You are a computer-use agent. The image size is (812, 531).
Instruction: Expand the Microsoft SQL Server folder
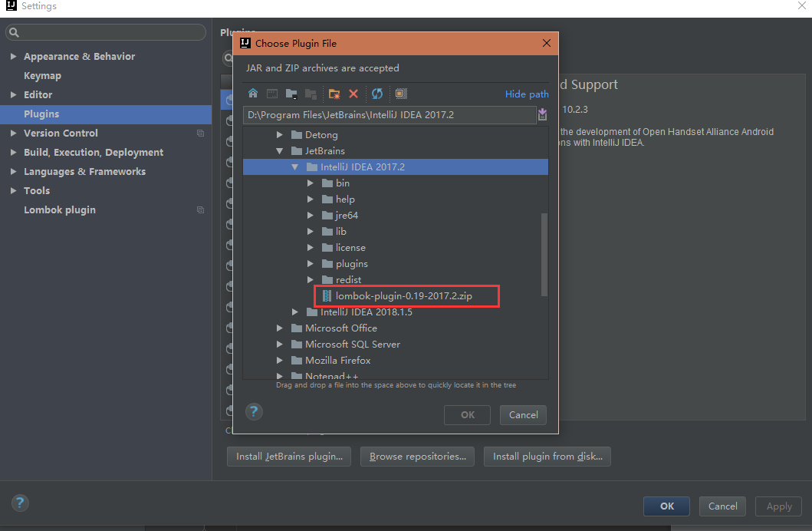click(280, 344)
